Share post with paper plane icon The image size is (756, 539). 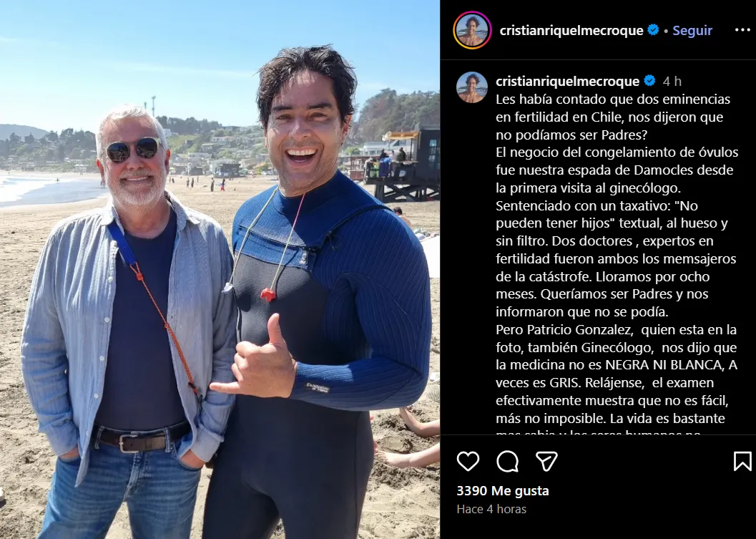[x=546, y=461]
